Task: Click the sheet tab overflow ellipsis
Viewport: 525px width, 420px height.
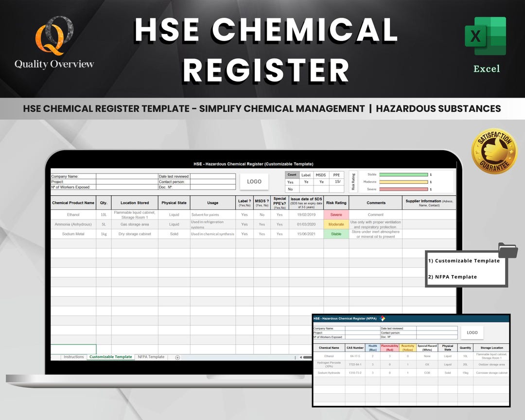Action: [296, 357]
